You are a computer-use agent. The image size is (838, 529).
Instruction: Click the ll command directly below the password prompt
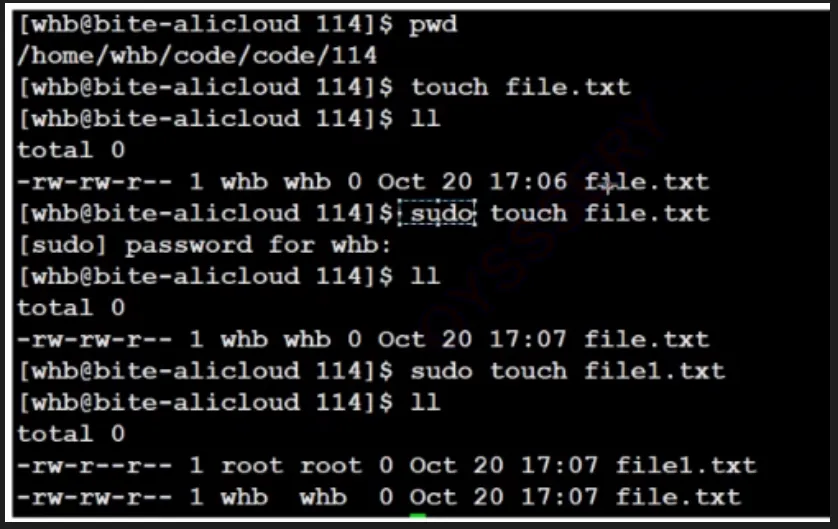tap(425, 276)
